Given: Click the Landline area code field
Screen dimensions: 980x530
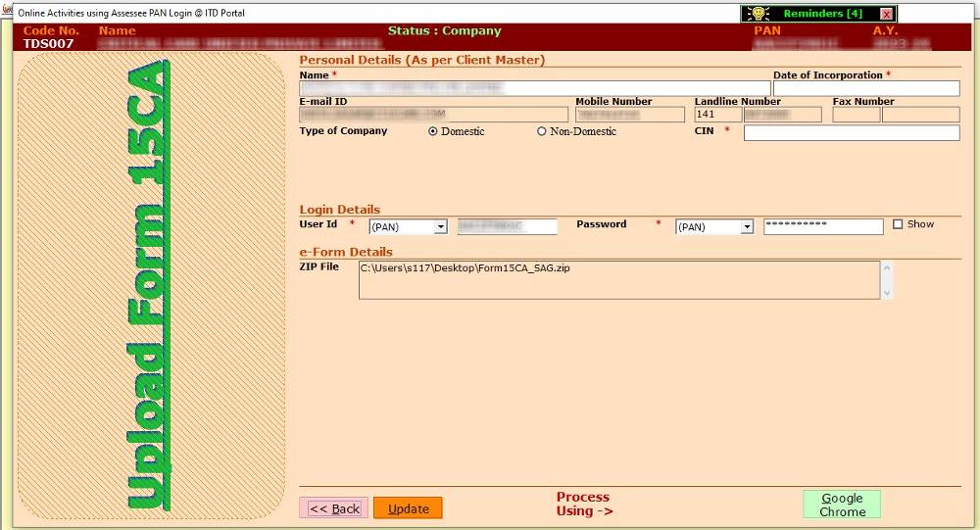Looking at the screenshot, I should point(717,115).
